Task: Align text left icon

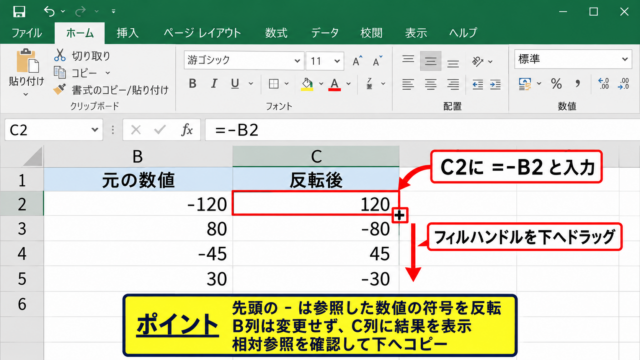Action: [408, 84]
